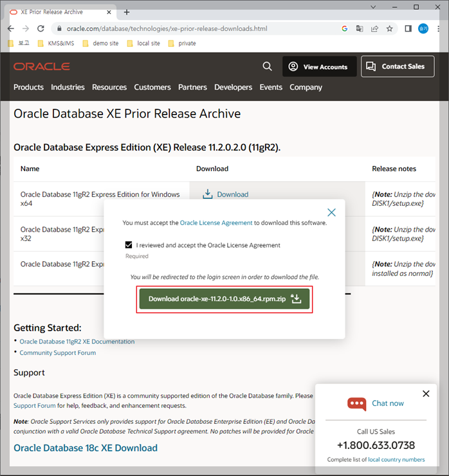Click the Oracle Database XE Prior Release Archive heading

(x=127, y=114)
